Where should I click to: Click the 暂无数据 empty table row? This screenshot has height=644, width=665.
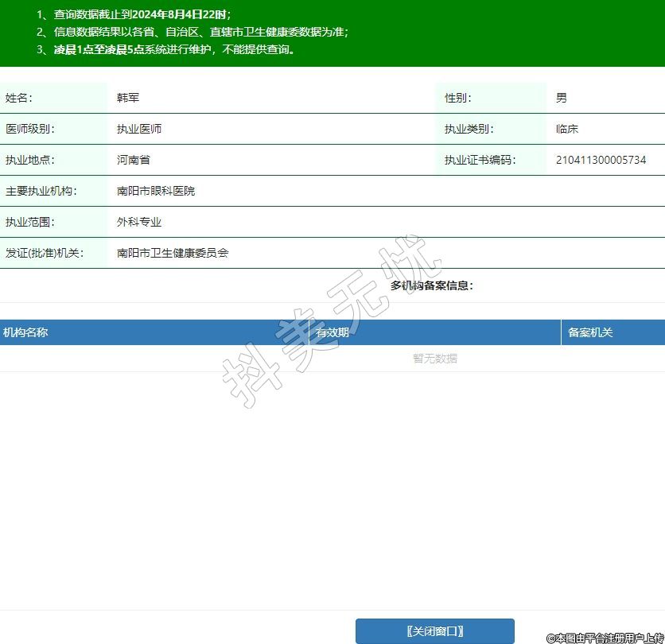click(434, 359)
